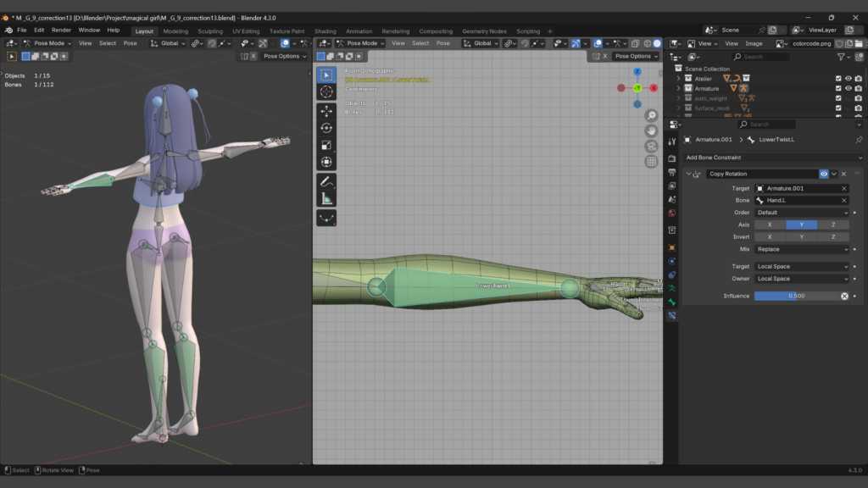
Task: Click the Influence slider
Action: [x=795, y=296]
